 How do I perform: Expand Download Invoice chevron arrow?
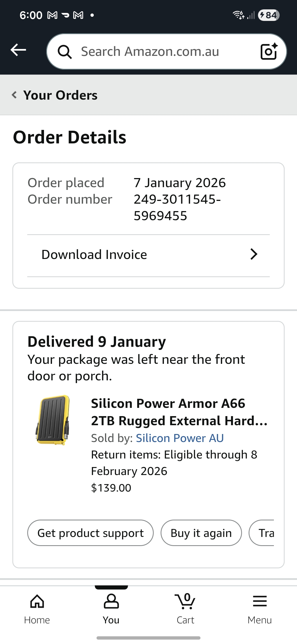coord(254,254)
